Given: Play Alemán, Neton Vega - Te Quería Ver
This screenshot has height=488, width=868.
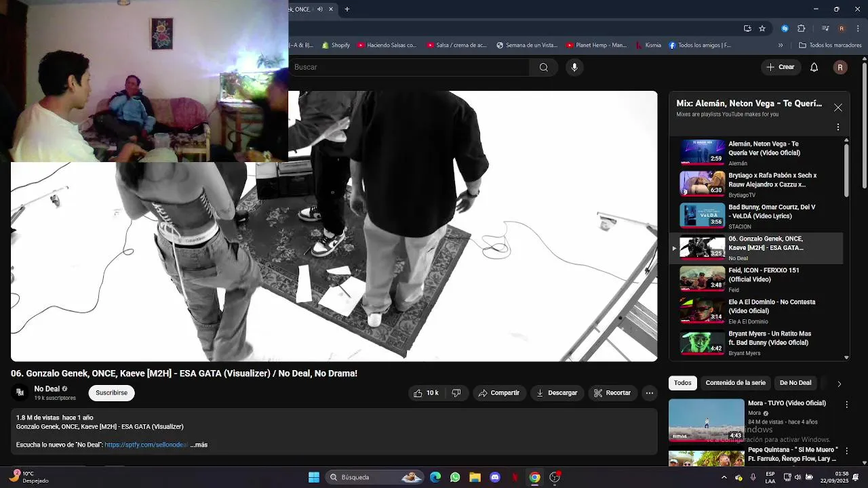Looking at the screenshot, I should click(755, 153).
